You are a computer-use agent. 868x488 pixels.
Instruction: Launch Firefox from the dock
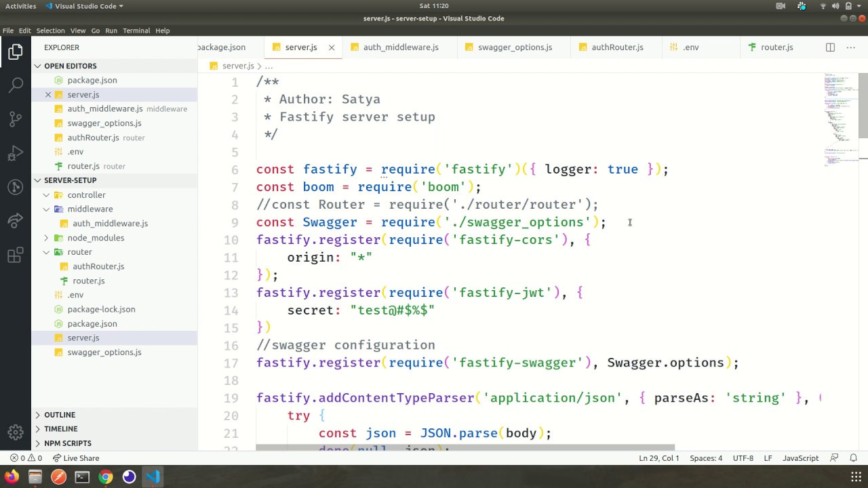(12, 476)
